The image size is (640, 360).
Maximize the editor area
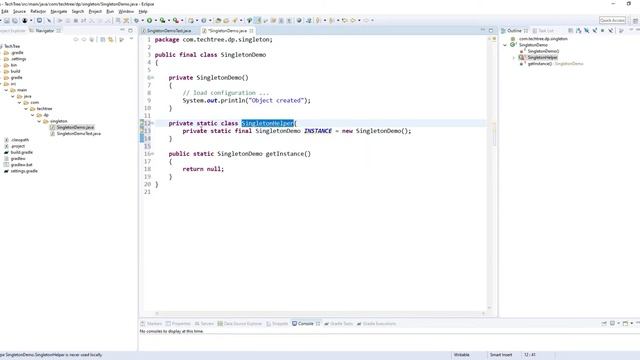click(x=491, y=31)
